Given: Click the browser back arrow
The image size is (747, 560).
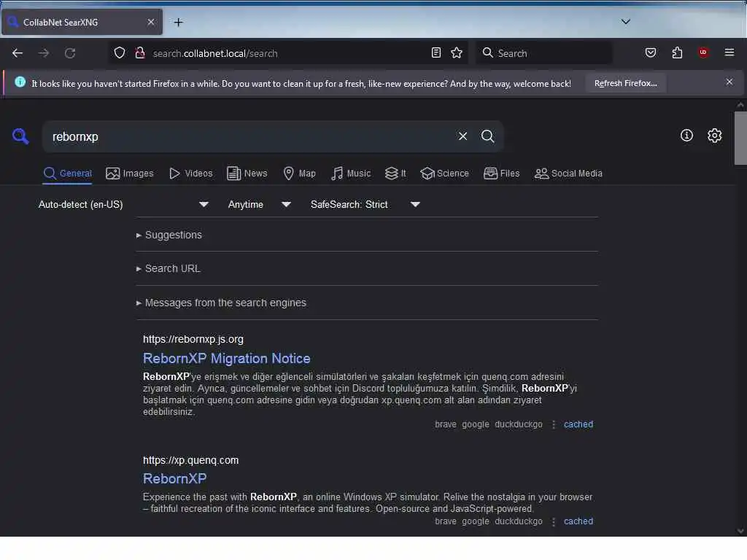Looking at the screenshot, I should coord(18,52).
